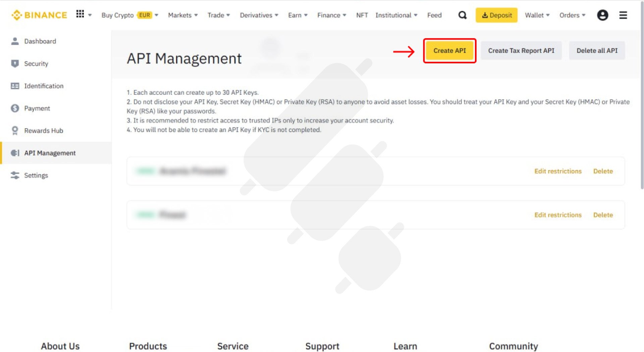Open Buy Crypto menu
644x352 pixels.
coord(117,15)
